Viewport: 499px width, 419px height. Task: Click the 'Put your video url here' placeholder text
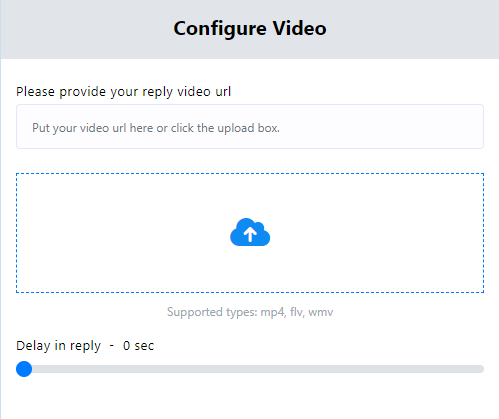pos(156,128)
